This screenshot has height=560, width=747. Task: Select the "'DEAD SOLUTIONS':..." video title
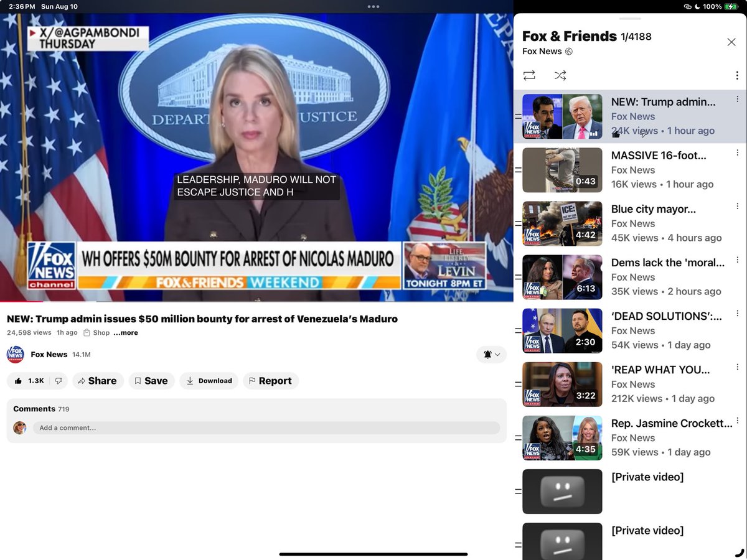pyautogui.click(x=667, y=316)
